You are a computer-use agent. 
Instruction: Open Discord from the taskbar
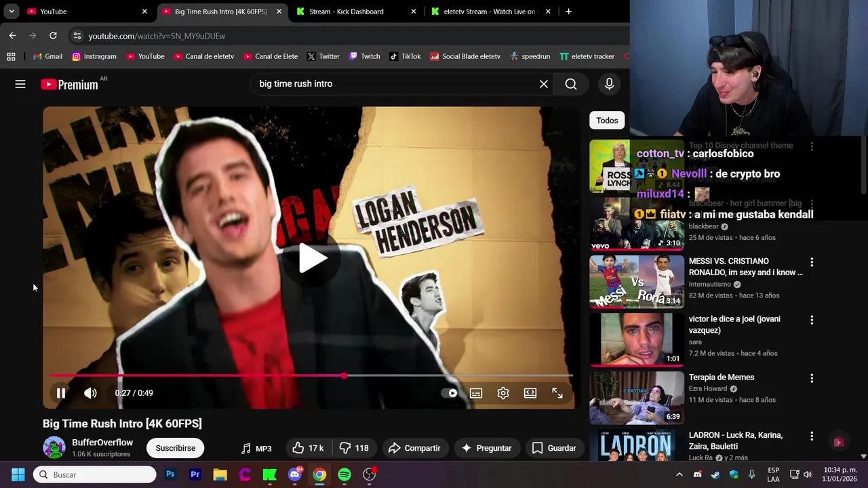point(294,474)
